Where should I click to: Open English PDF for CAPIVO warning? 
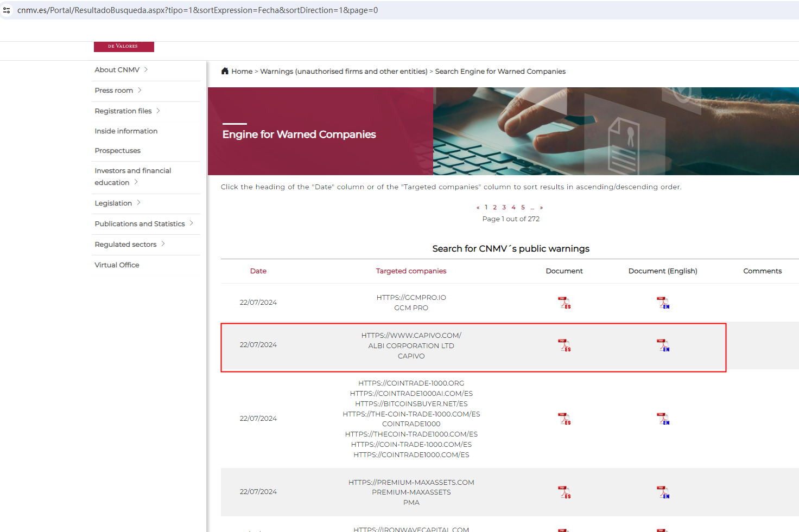pyautogui.click(x=663, y=345)
